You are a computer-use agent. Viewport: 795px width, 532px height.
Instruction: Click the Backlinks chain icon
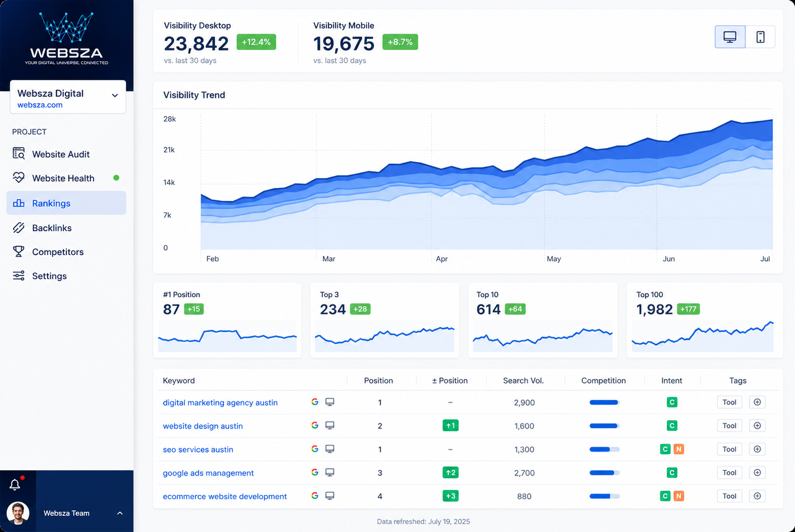pos(19,228)
